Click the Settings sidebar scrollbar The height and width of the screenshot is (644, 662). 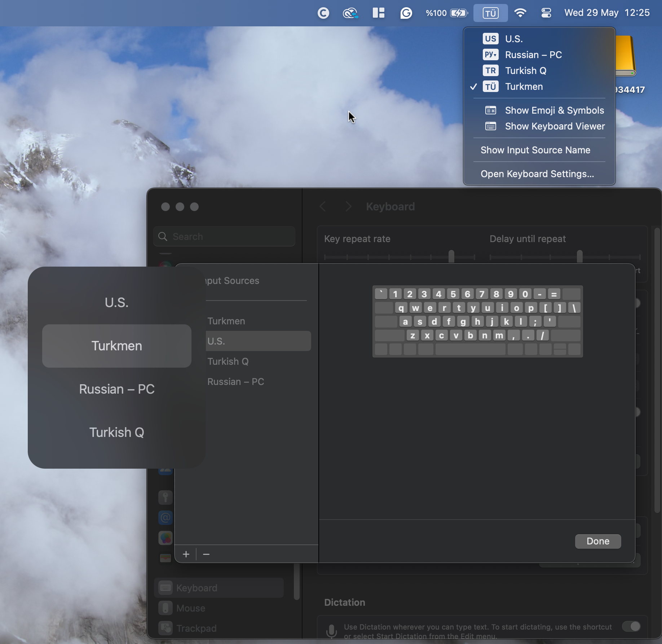pos(297,582)
